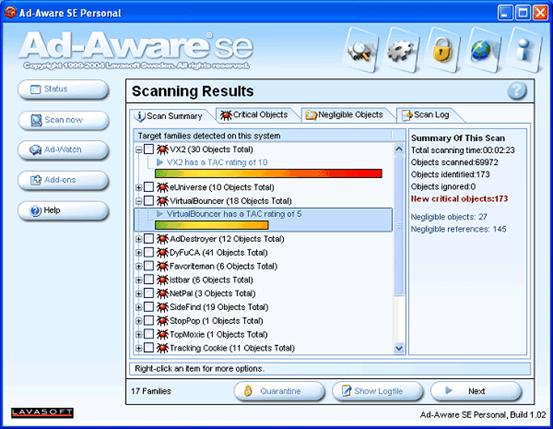Expand the SideFind tree node

139,308
